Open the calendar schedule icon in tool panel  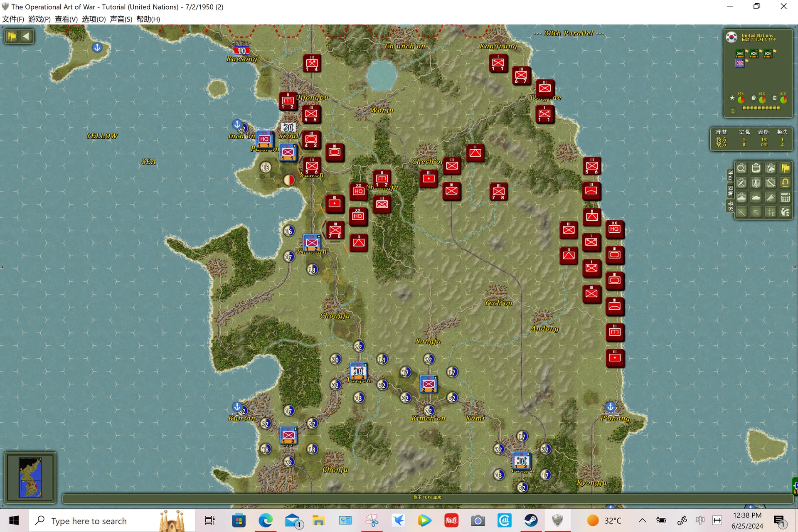tap(785, 197)
